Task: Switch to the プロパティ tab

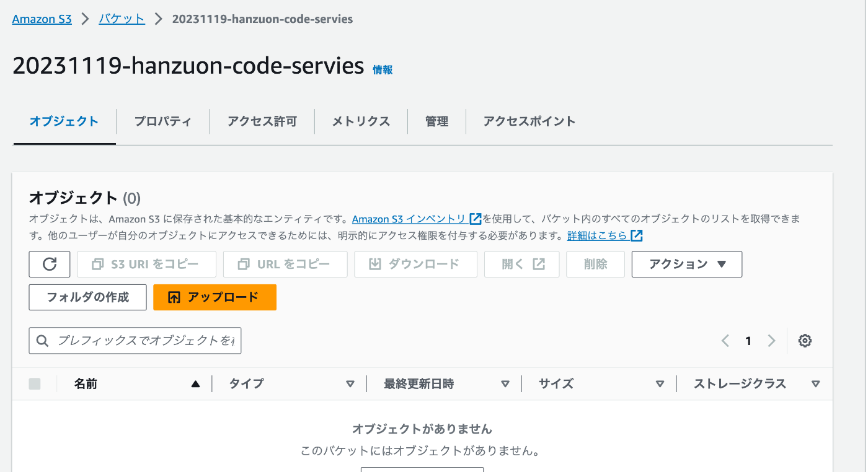Action: 163,121
